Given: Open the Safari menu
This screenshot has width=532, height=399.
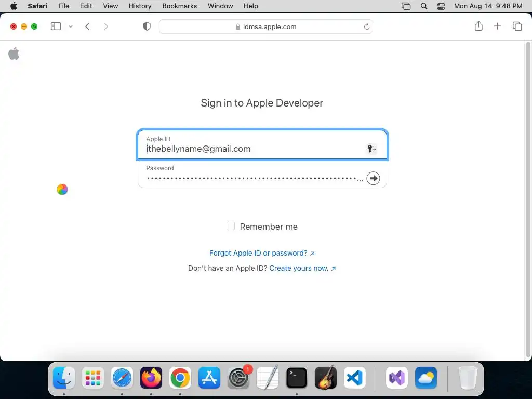Looking at the screenshot, I should coord(37,6).
